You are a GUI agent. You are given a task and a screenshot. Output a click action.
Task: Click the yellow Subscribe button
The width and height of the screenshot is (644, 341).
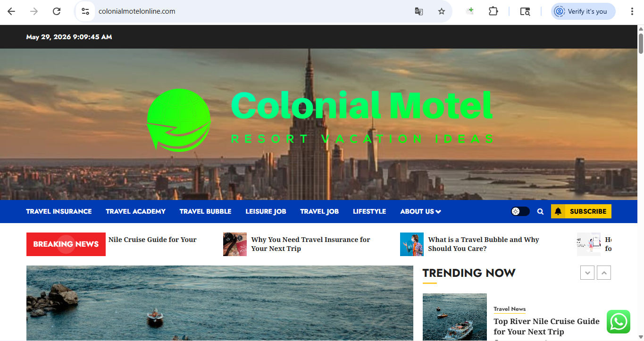(581, 211)
